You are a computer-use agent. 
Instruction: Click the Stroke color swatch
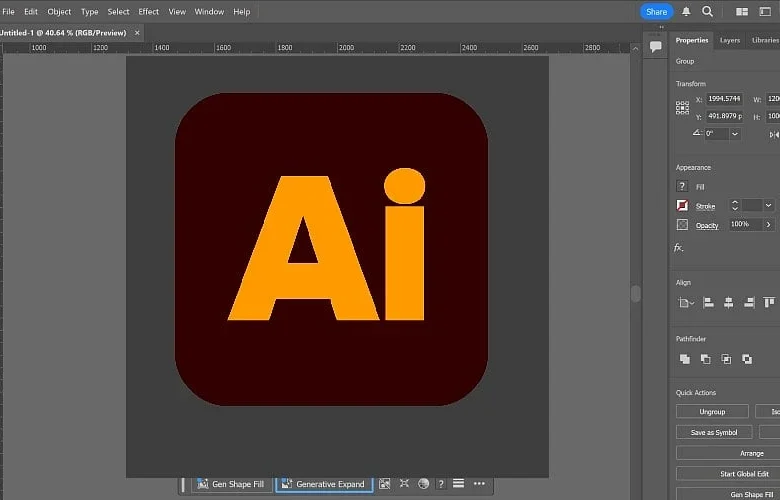[682, 205]
